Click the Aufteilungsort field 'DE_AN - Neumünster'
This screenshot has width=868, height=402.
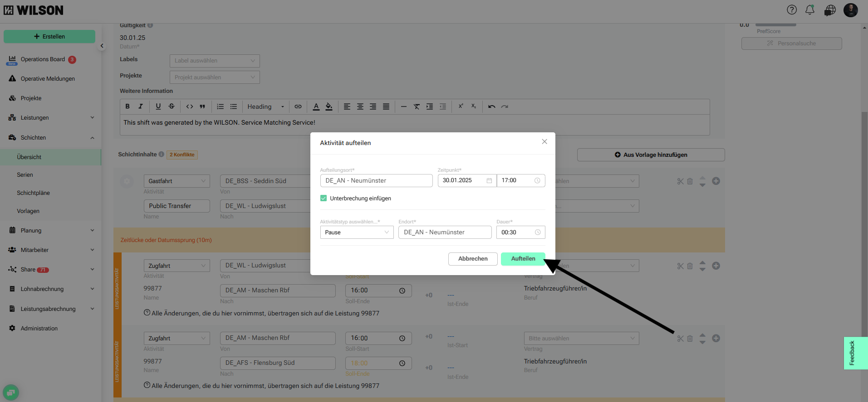[x=376, y=181]
